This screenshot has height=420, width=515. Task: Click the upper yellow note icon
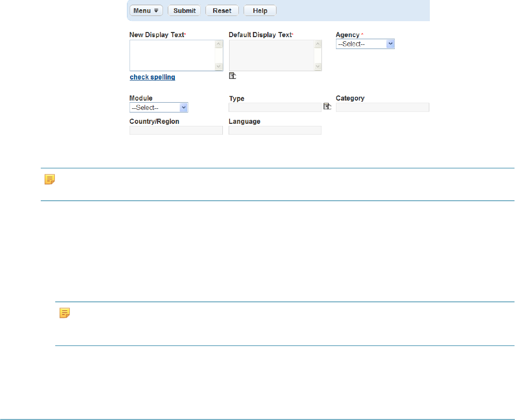pos(50,179)
